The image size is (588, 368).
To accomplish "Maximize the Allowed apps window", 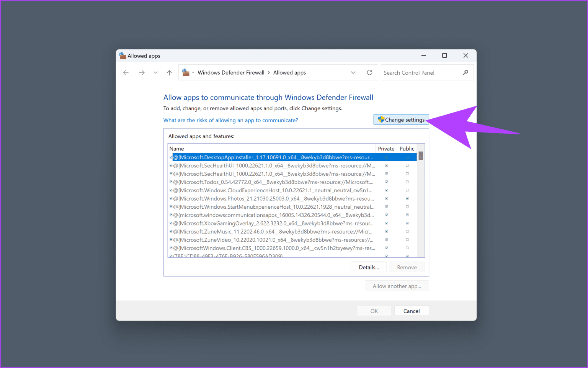I will (444, 56).
